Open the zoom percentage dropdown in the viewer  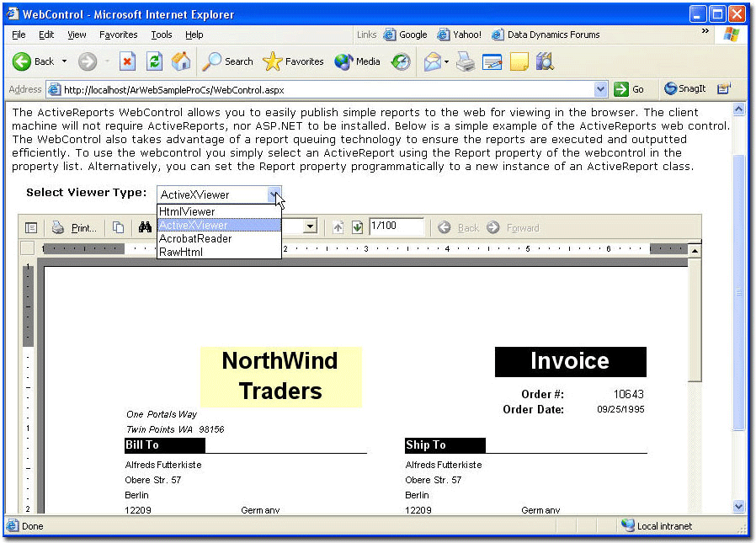[308, 226]
